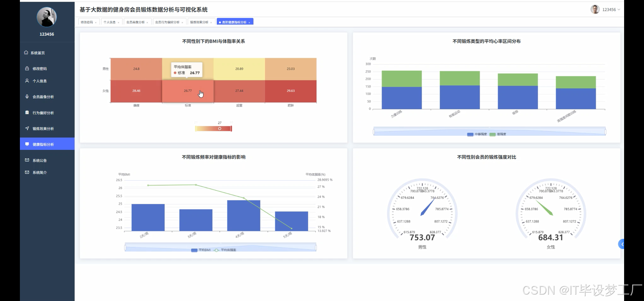The image size is (644, 301).
Task: Click the blue segment of the 瑜伽 bar
Action: [518, 98]
